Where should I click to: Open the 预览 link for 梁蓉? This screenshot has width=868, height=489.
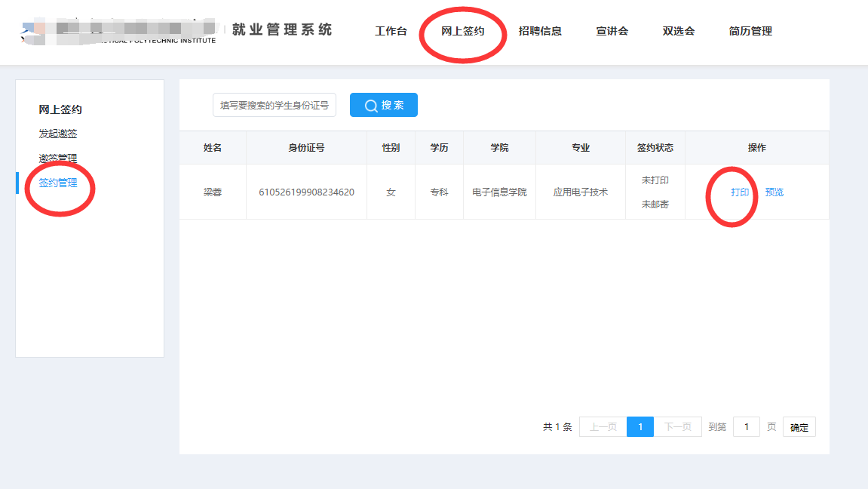point(774,192)
